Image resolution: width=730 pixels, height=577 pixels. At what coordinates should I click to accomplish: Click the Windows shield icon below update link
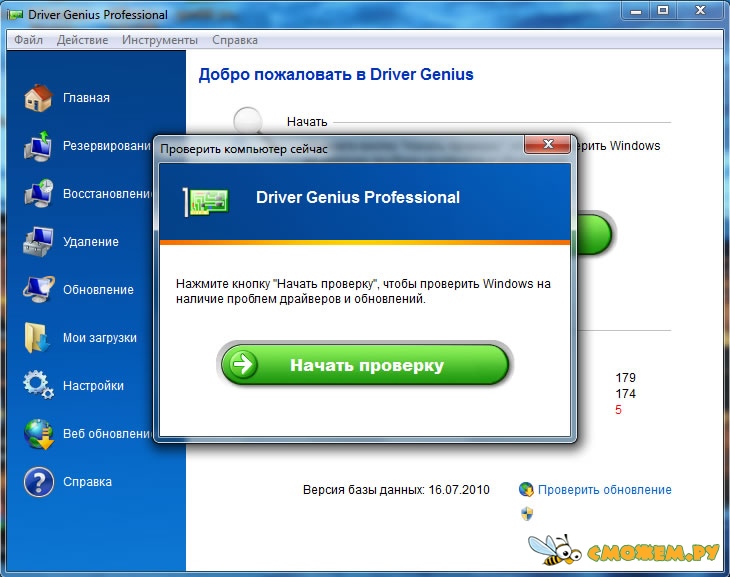(527, 514)
